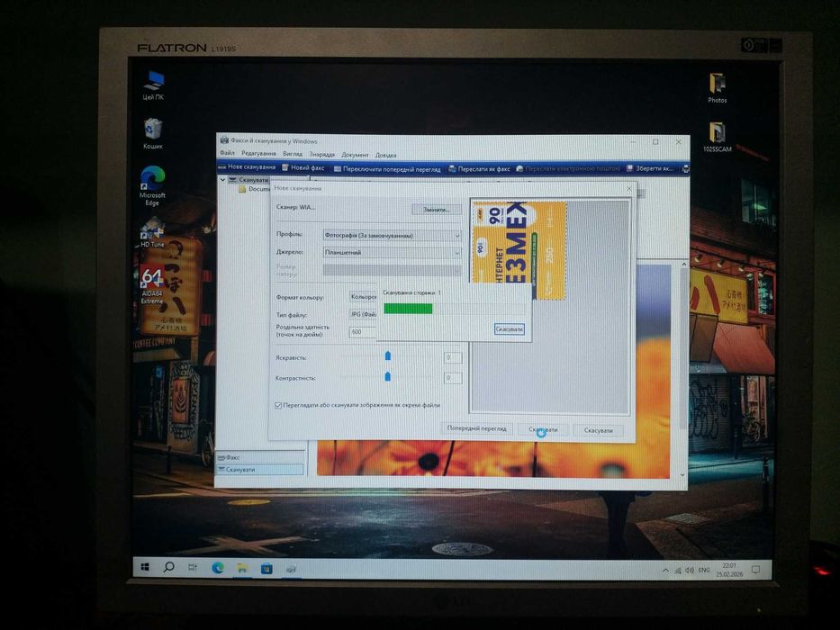Open Microsoft Store from the taskbar

click(x=266, y=569)
